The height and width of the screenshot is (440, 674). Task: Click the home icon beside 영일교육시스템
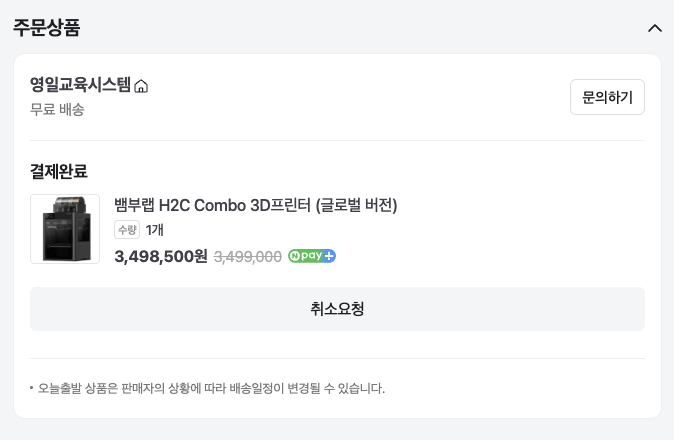(141, 86)
